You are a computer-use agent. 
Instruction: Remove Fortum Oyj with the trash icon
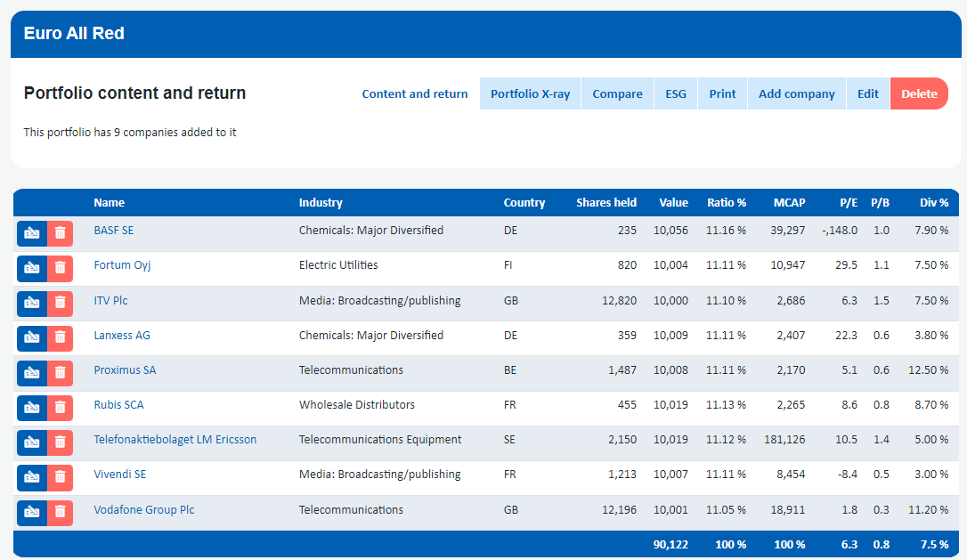[61, 268]
